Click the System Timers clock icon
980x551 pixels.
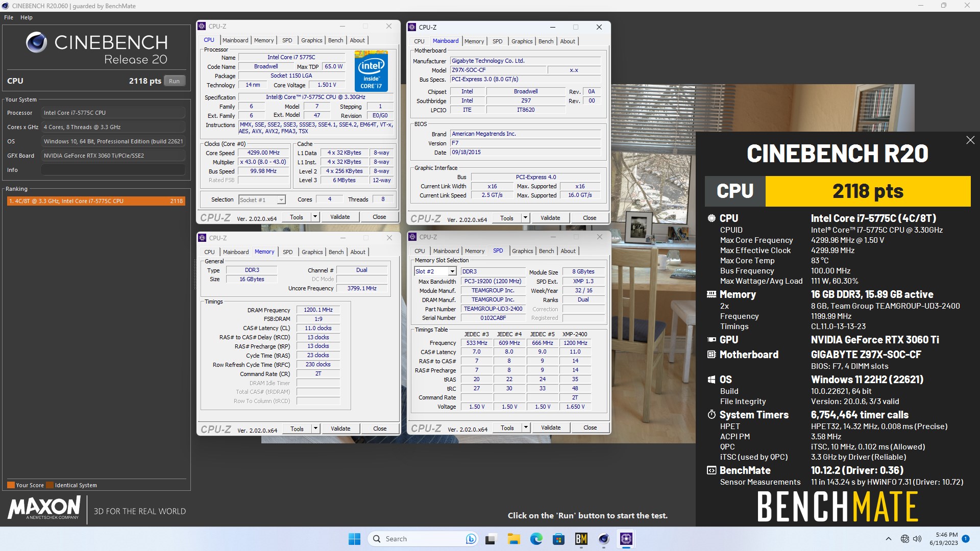(712, 414)
